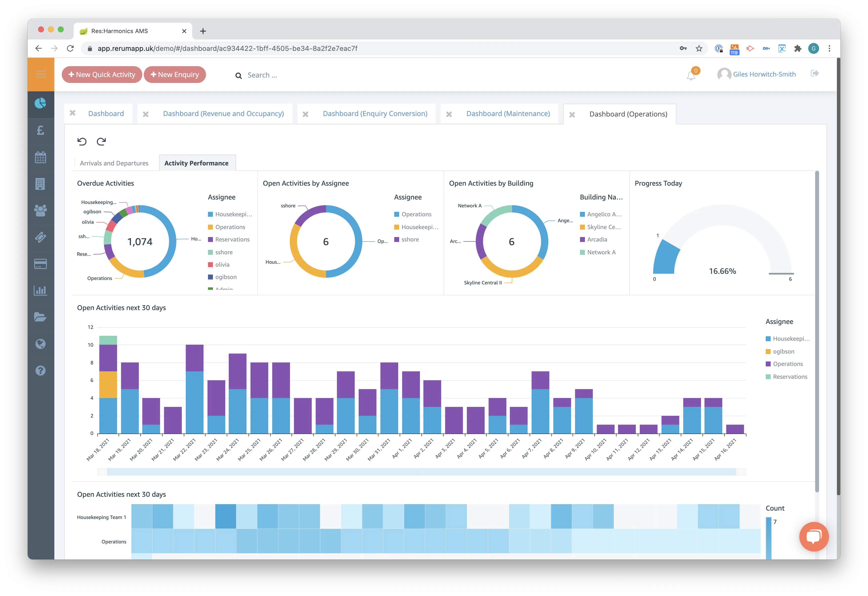The width and height of the screenshot is (868, 596).
Task: Click the building icon in sidebar
Action: (40, 184)
